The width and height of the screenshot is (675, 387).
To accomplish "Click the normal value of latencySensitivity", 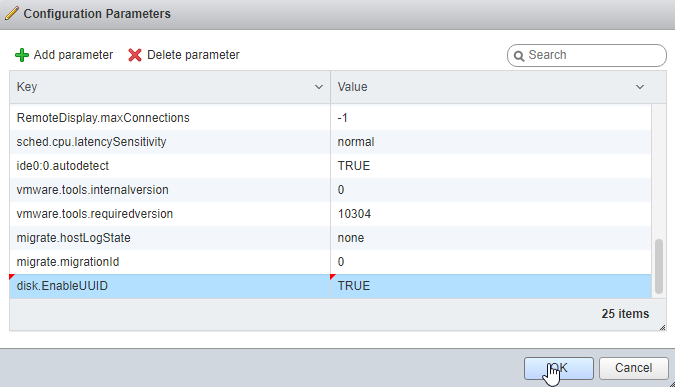I will 356,142.
